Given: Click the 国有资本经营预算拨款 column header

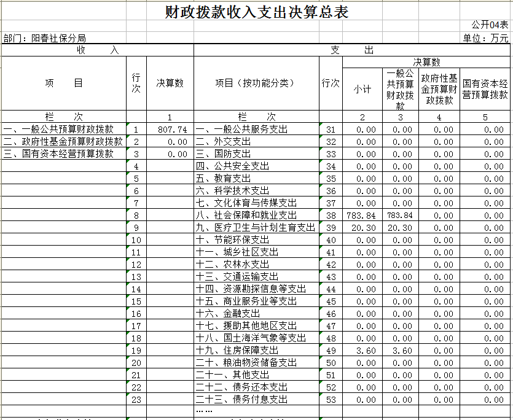Looking at the screenshot, I should click(485, 89).
